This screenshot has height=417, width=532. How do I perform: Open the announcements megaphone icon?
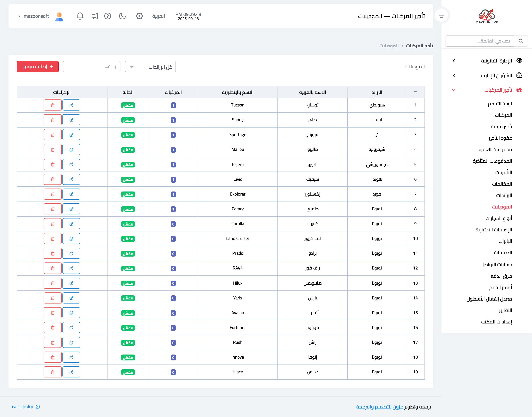point(95,16)
